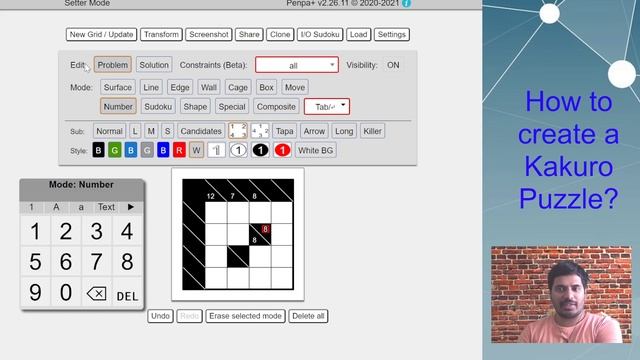Click the Undo button
Screen dimensions: 640x360
[160, 316]
